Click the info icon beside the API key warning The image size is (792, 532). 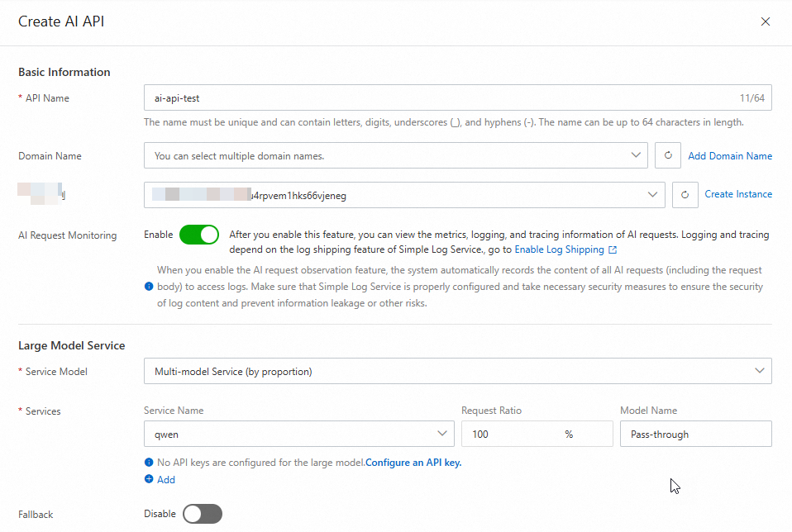pyautogui.click(x=149, y=463)
